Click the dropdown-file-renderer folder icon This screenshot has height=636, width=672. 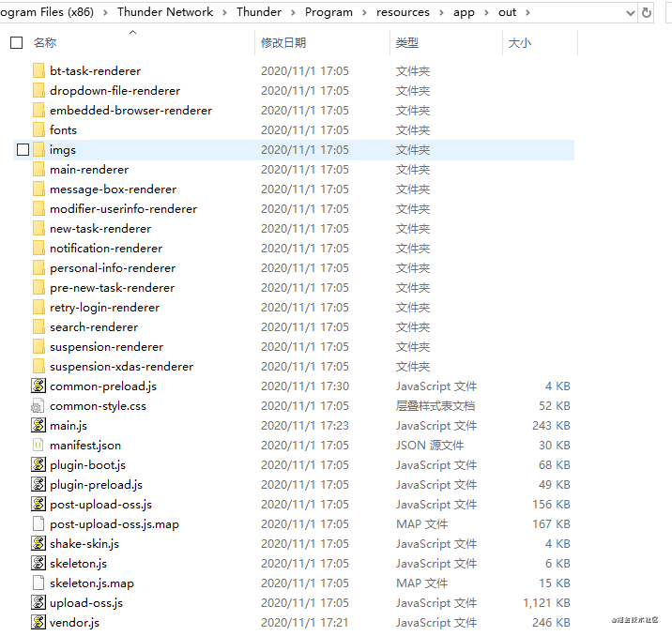point(38,90)
